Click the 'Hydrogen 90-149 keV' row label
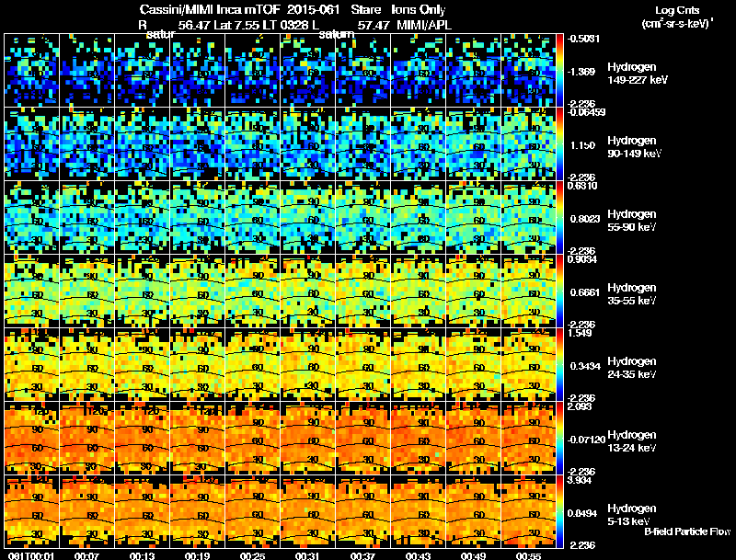736x560 pixels. point(634,147)
